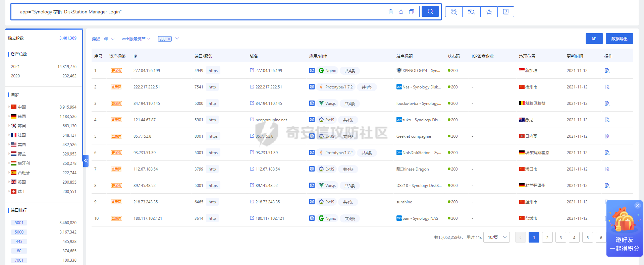Click the 登录页 tag in row 1
The image size is (644, 265).
pos(116,71)
